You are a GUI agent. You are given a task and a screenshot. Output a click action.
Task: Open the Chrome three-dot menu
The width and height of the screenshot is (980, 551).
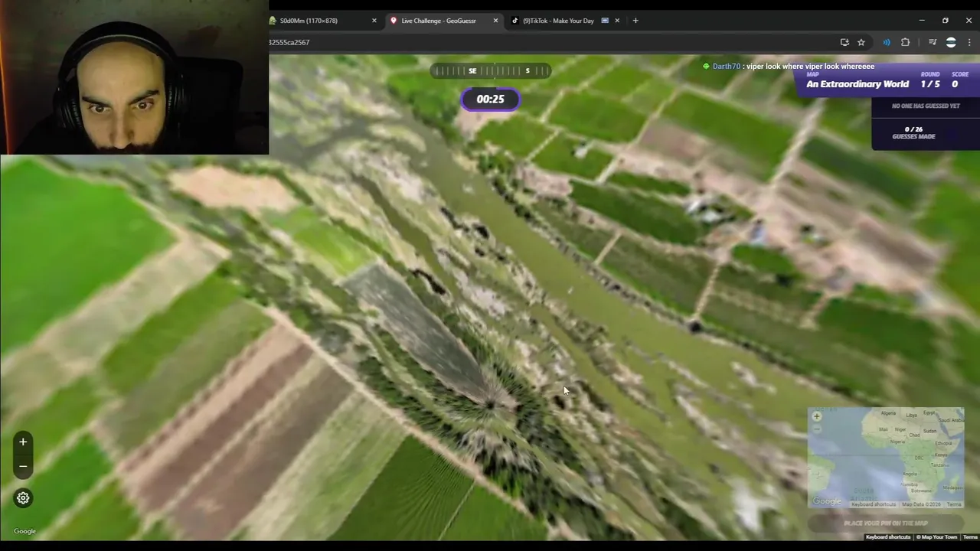coord(969,42)
